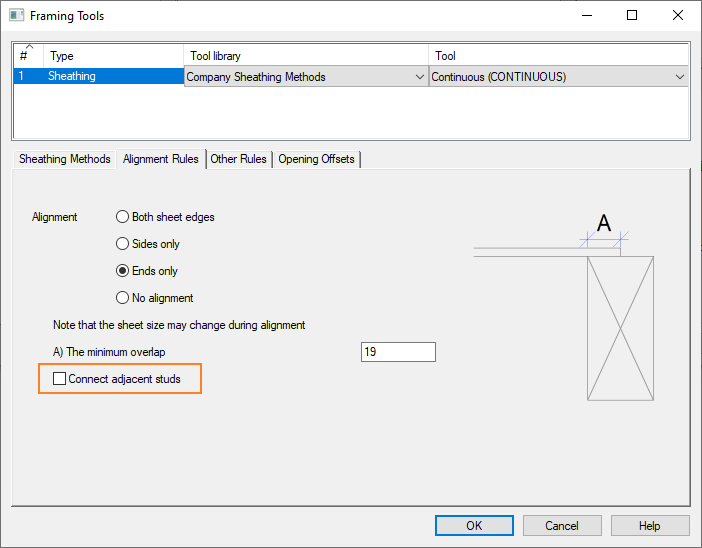Open Help for Framing Tools
Image resolution: width=702 pixels, height=548 pixels.
click(x=650, y=526)
